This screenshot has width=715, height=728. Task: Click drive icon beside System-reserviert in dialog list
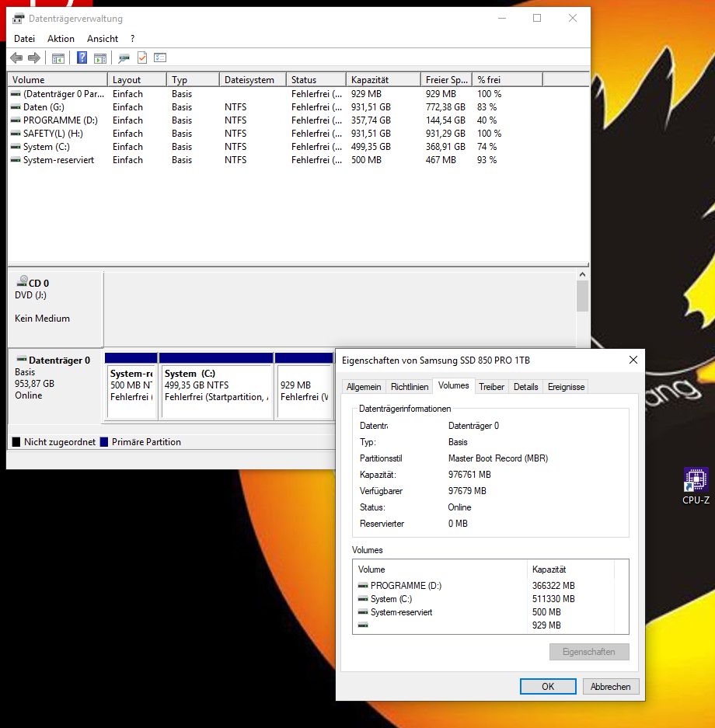(363, 612)
